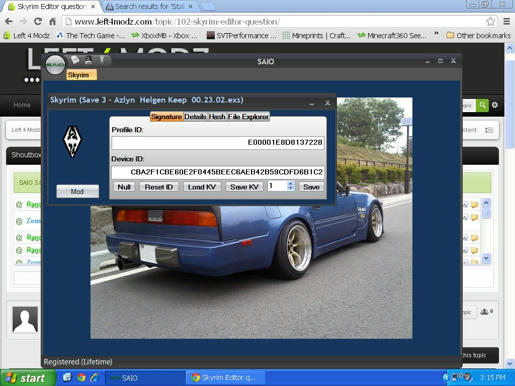Click the Start button

point(28,378)
